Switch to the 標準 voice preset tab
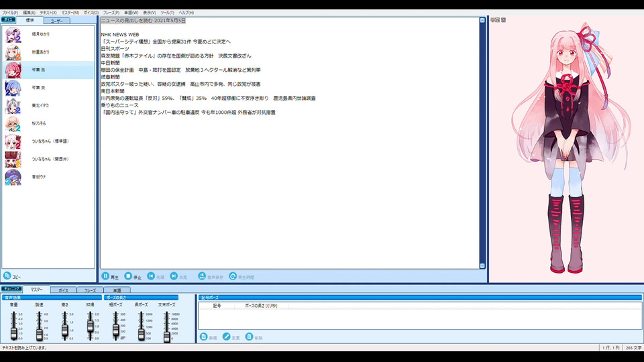The width and height of the screenshot is (644, 362). pyautogui.click(x=30, y=20)
